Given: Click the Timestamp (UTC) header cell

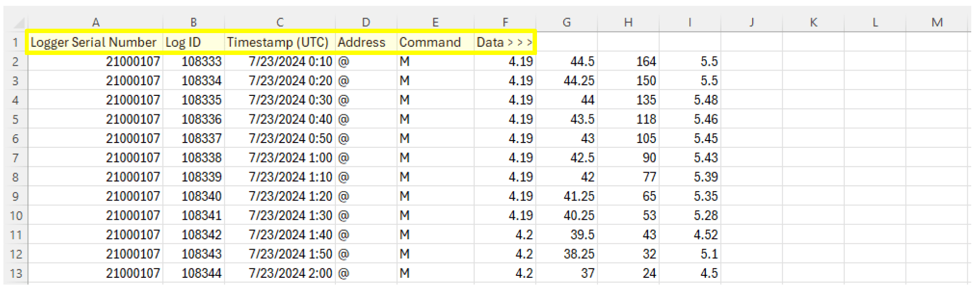Looking at the screenshot, I should 279,42.
